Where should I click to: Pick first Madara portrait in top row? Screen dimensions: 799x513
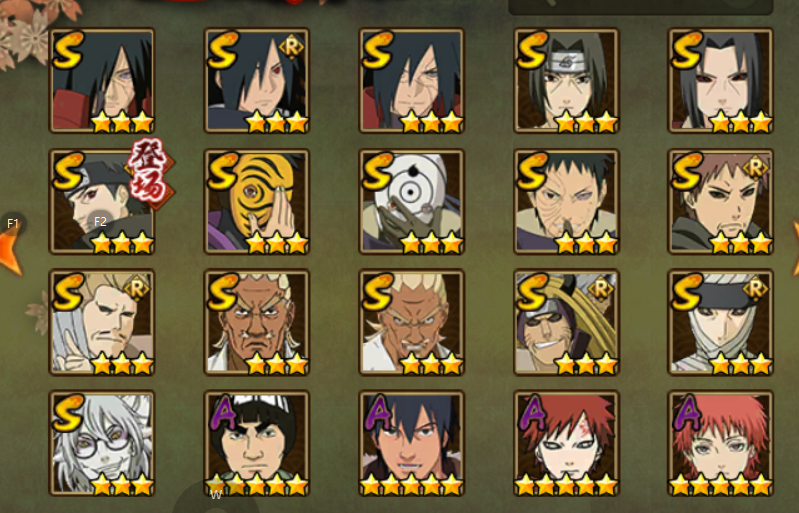(x=102, y=80)
